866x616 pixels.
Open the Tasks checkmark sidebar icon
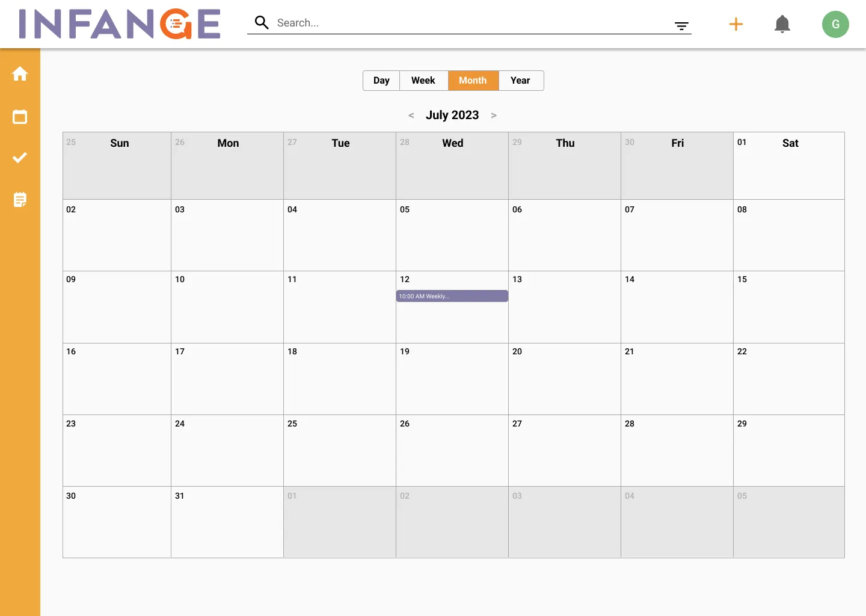[20, 158]
